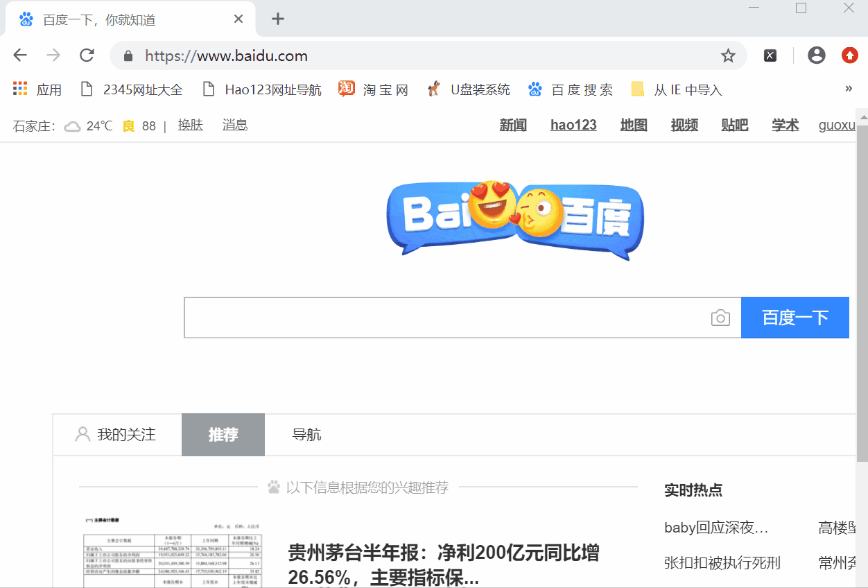Open a new browser tab with the plus button
Viewport: 868px width, 588px height.
(x=277, y=19)
